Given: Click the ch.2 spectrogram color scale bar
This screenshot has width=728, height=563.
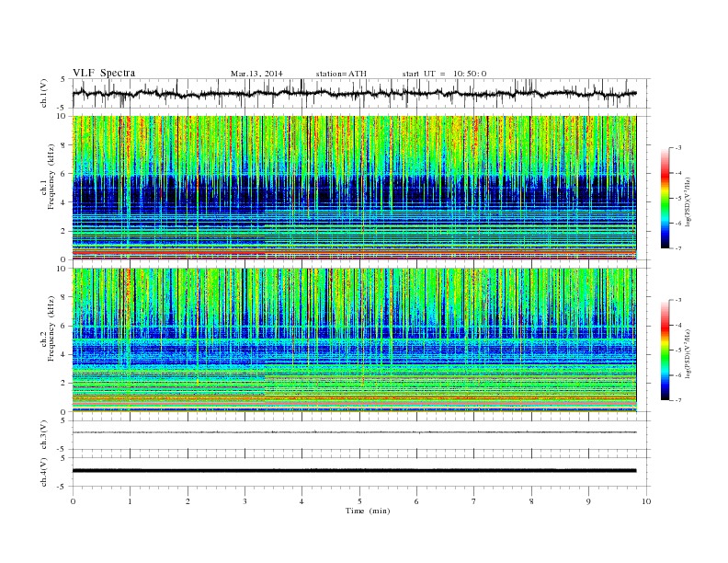Looking at the screenshot, I should pyautogui.click(x=665, y=350).
